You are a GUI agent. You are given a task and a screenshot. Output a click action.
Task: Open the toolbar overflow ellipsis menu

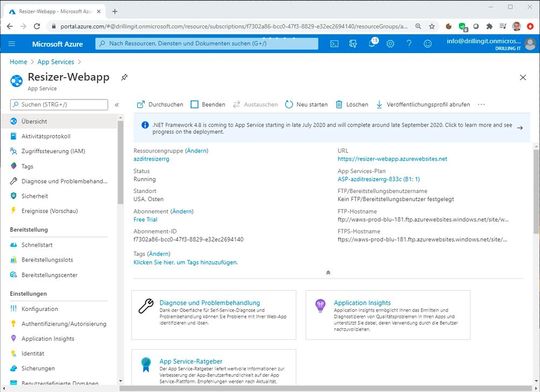pyautogui.click(x=481, y=104)
